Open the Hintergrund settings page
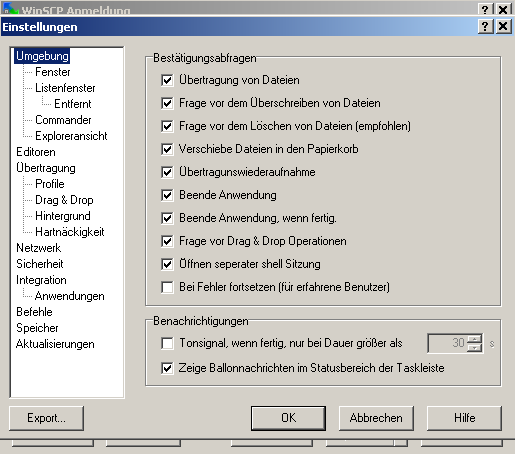This screenshot has height=454, width=515. click(x=63, y=216)
